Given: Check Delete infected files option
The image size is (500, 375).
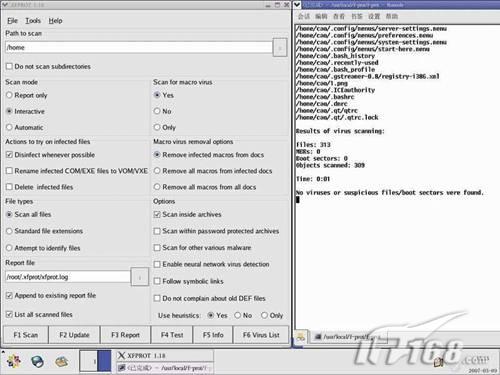Looking at the screenshot, I should pos(9,187).
